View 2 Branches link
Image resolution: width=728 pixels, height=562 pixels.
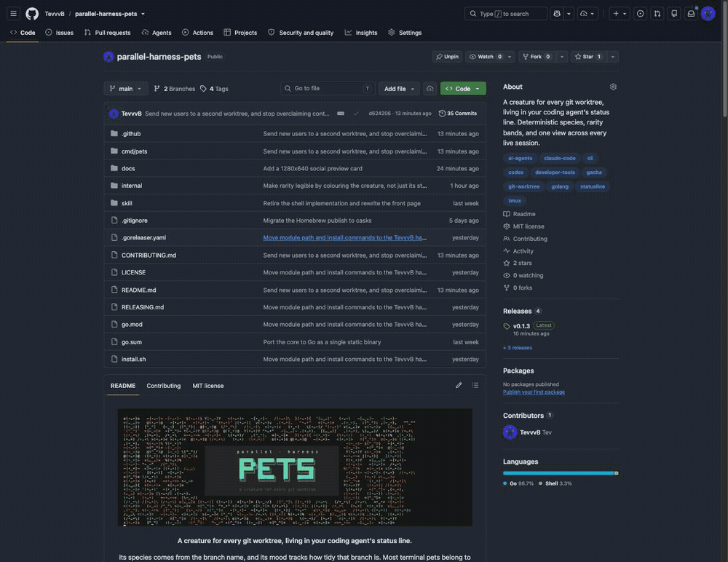(x=175, y=88)
